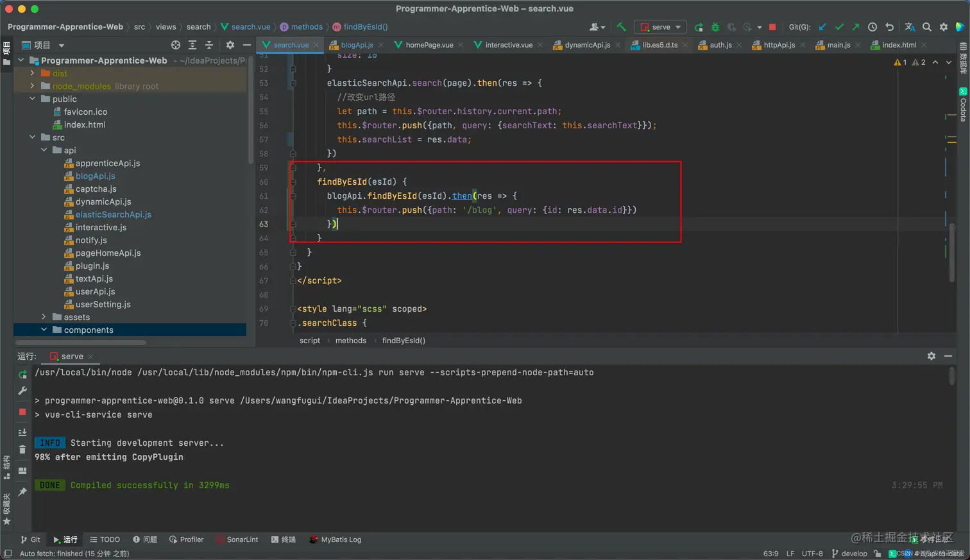Click the UTF-8 encoding status item
The width and height of the screenshot is (970, 560).
812,554
